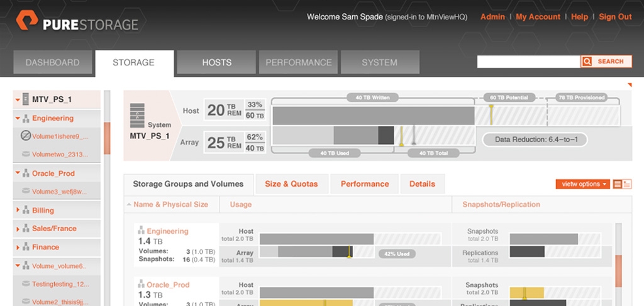Click the Engineering group icon in the sidebar
This screenshot has height=306, width=644.
26,119
